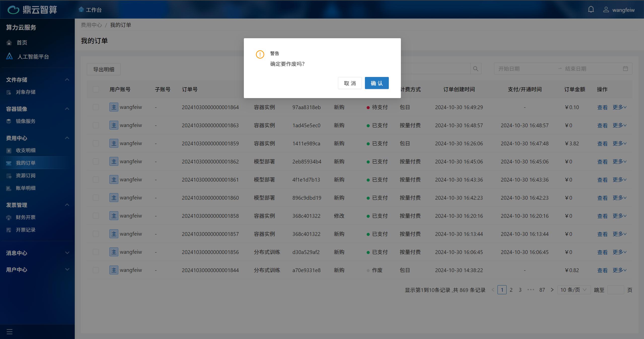Viewport: 644px width, 339px height.
Task: Click the 工作台 home icon in header
Action: pyautogui.click(x=81, y=10)
